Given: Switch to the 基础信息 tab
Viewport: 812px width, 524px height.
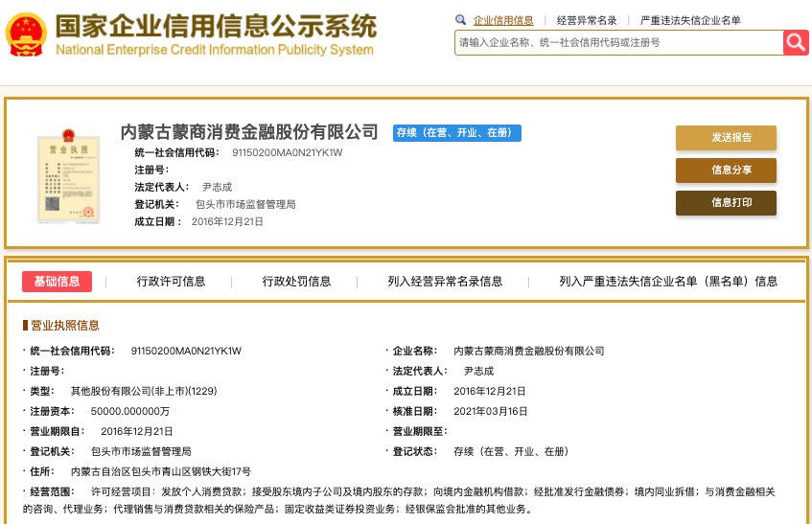Looking at the screenshot, I should (x=57, y=282).
